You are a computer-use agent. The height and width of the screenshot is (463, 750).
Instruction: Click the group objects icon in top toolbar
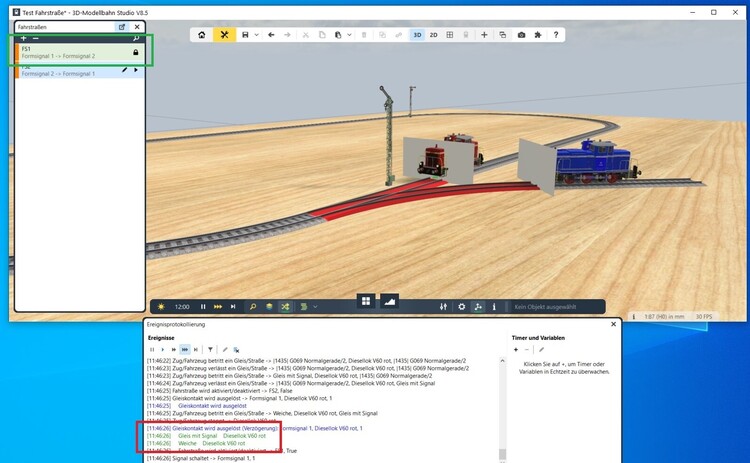(x=382, y=35)
